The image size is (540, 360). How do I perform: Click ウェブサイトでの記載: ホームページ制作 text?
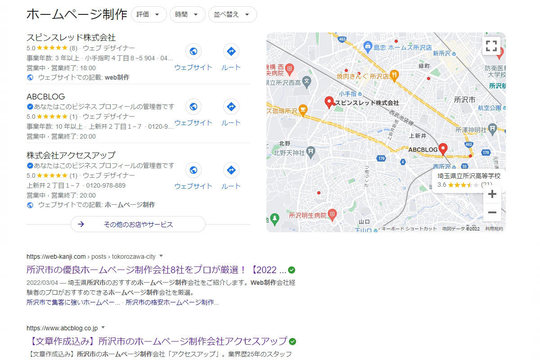point(96,205)
